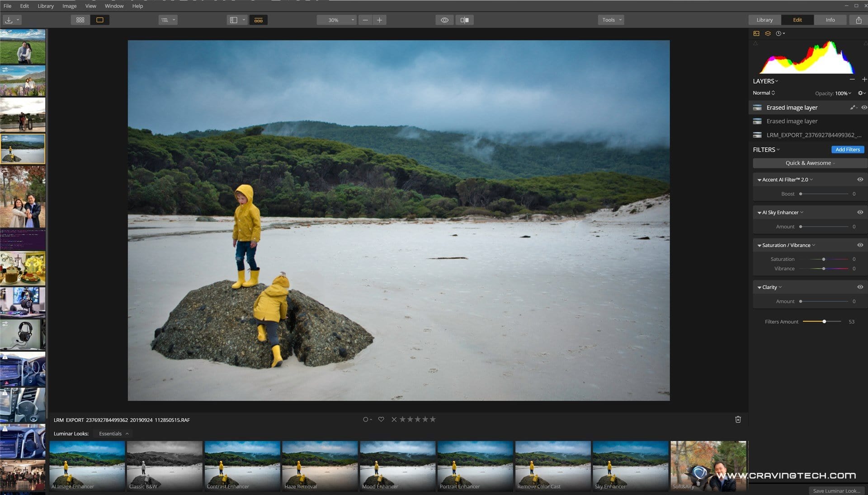Image resolution: width=868 pixels, height=495 pixels.
Task: Toggle visibility of AI Sky Enhancer
Action: tap(860, 212)
